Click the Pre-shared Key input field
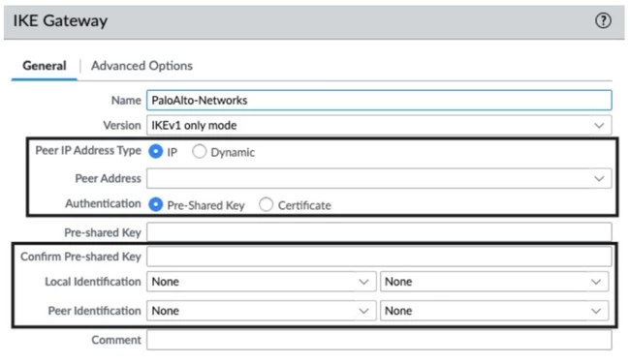This screenshot has width=630, height=364. click(x=379, y=232)
